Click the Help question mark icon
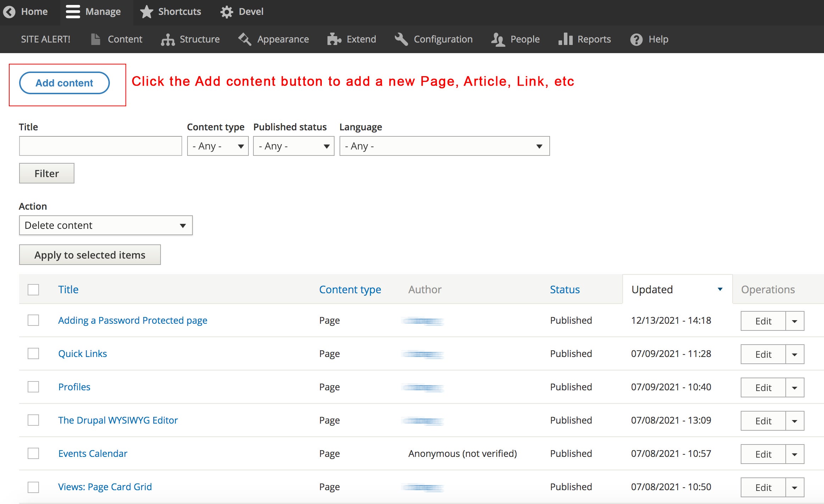824x504 pixels. (636, 39)
